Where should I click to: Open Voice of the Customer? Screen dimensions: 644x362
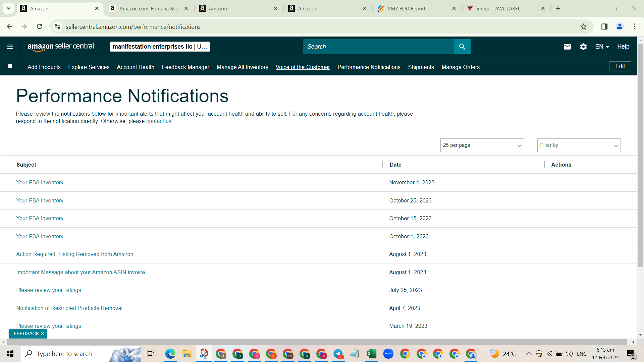[303, 67]
